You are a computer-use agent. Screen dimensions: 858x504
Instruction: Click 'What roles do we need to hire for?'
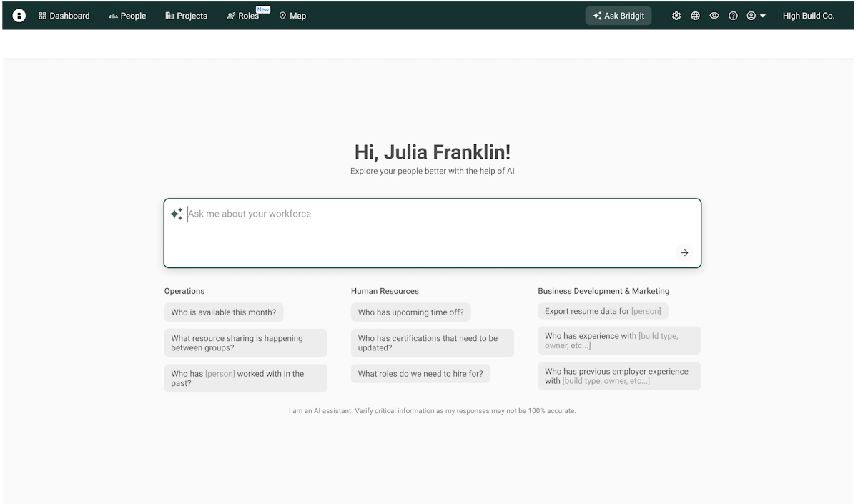point(420,373)
